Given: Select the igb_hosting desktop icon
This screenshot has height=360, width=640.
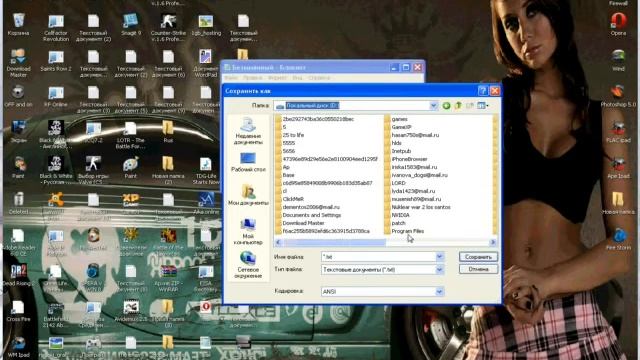Looking at the screenshot, I should [206, 24].
